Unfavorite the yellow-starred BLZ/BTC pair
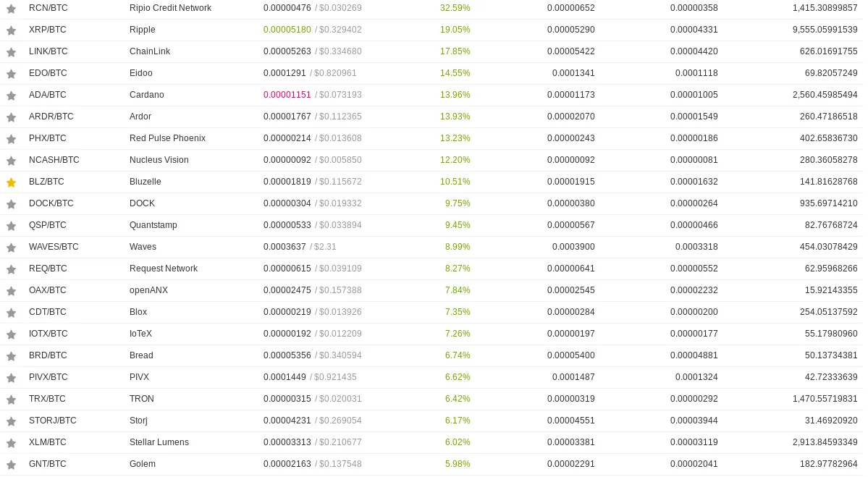The height and width of the screenshot is (477, 868). point(11,182)
